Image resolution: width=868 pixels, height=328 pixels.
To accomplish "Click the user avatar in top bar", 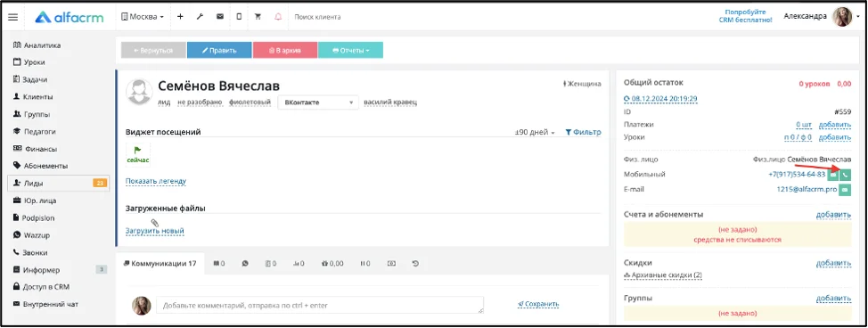I will 842,17.
